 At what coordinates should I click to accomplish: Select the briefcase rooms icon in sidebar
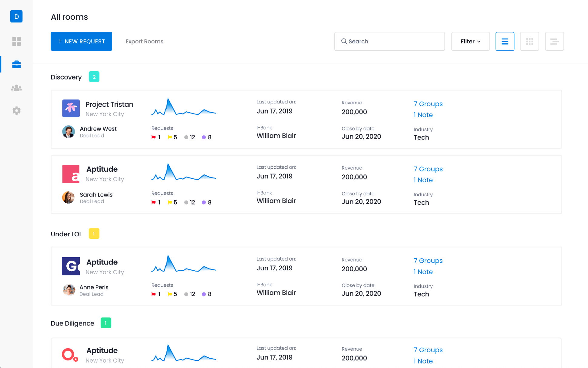(16, 64)
